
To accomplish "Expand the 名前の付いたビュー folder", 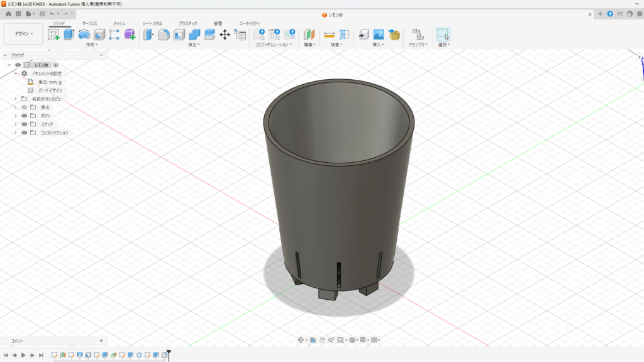I will coord(16,99).
